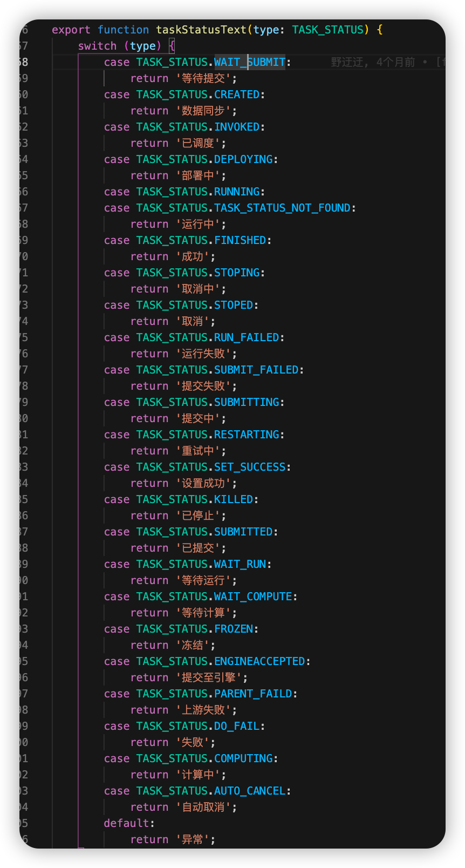Click the string '运行中'

click(x=198, y=224)
